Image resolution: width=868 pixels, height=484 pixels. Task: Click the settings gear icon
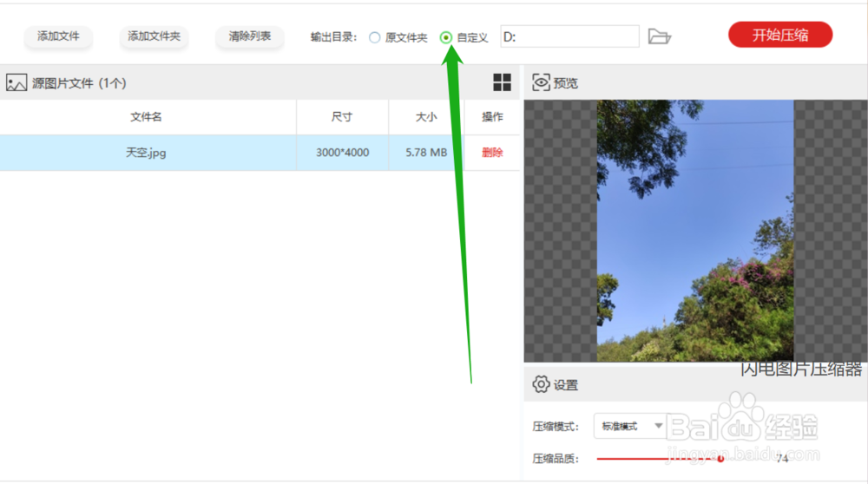coord(541,384)
